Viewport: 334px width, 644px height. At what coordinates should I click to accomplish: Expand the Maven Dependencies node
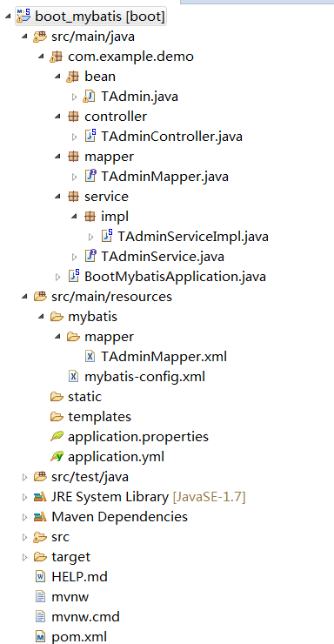coord(25,518)
